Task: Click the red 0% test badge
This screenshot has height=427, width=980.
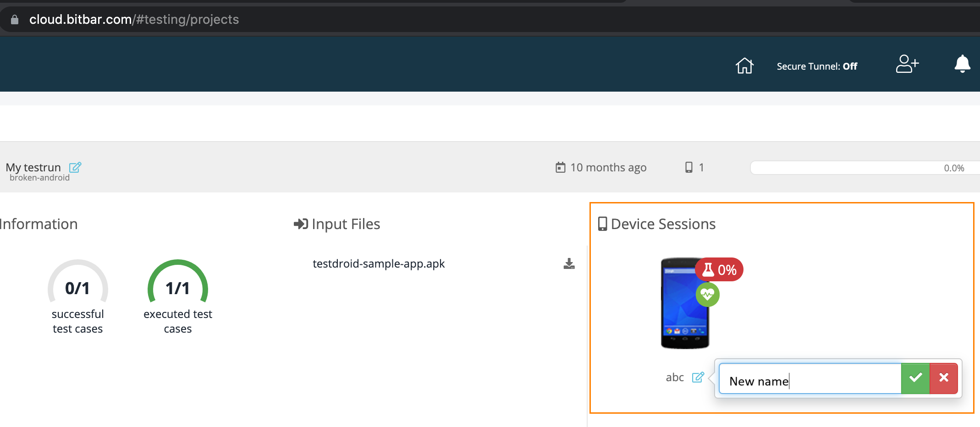Action: point(719,270)
